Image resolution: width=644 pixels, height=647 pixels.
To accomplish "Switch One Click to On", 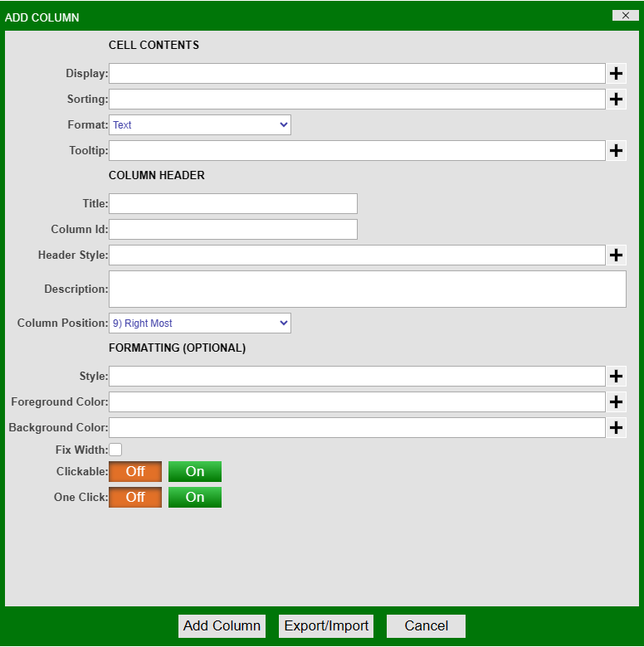I will (194, 498).
